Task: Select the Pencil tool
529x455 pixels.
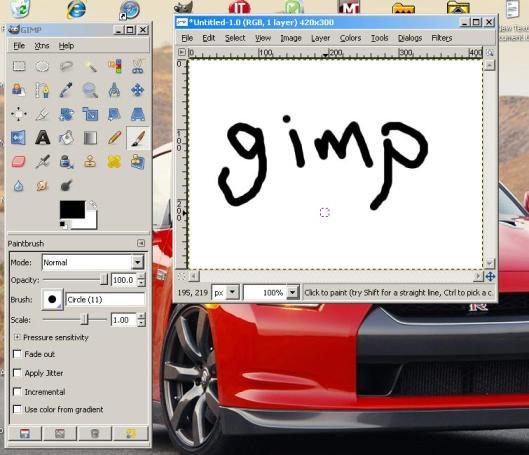Action: pyautogui.click(x=114, y=138)
